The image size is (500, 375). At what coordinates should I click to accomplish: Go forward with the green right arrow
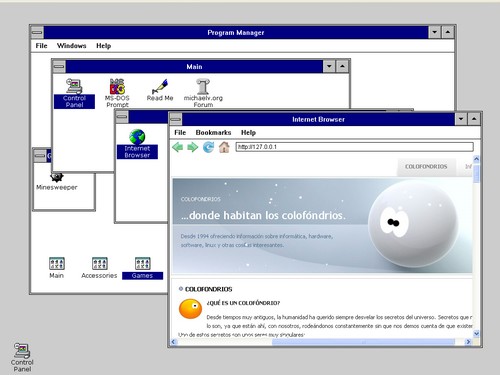tap(193, 147)
